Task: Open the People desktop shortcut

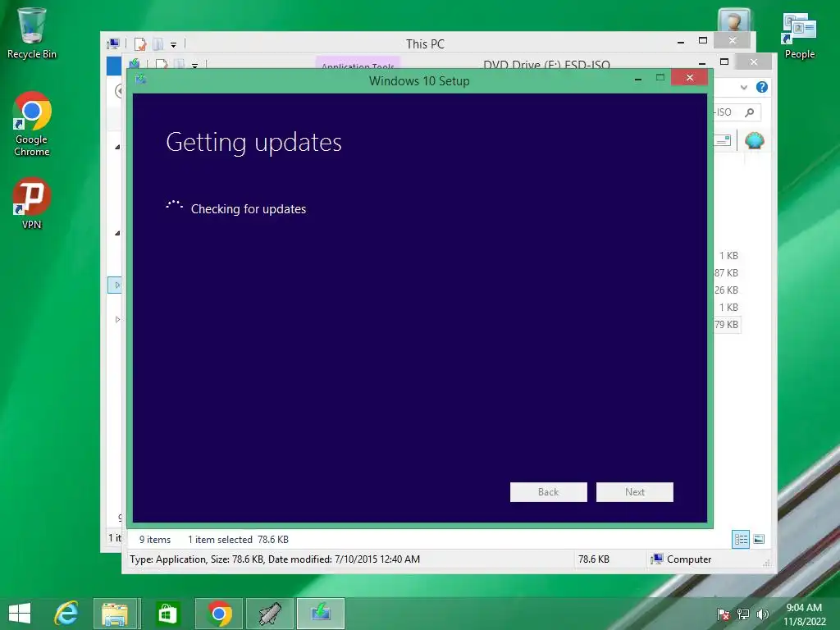Action: [x=799, y=36]
